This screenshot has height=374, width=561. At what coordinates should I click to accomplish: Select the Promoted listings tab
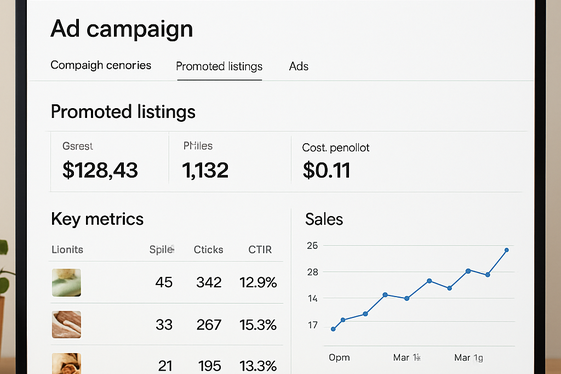219,67
